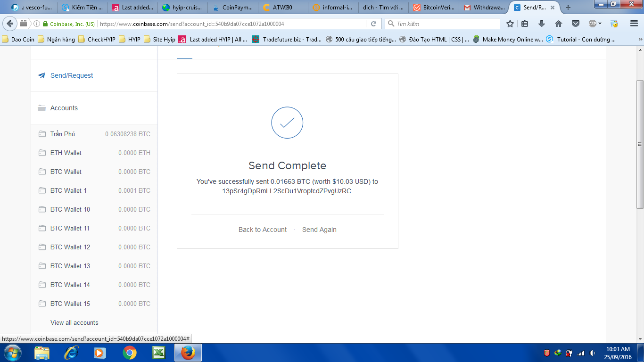Open the Make Money Online bookmark
Screen dimensions: 644x362
[508, 40]
